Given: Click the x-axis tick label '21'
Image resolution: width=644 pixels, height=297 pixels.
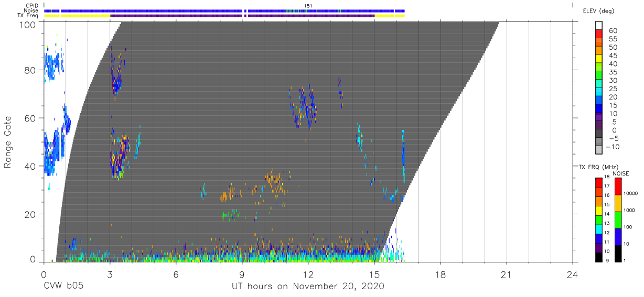Looking at the screenshot, I should coord(507,274).
